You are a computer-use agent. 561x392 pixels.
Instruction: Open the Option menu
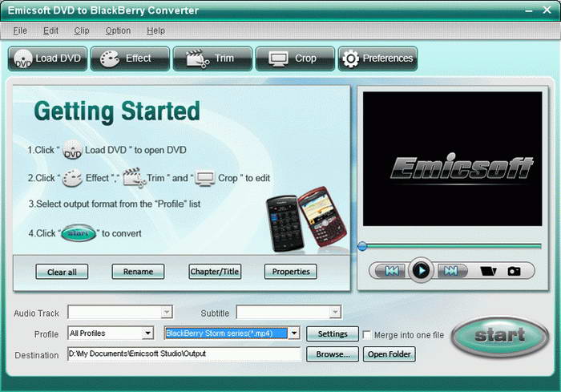pyautogui.click(x=118, y=31)
